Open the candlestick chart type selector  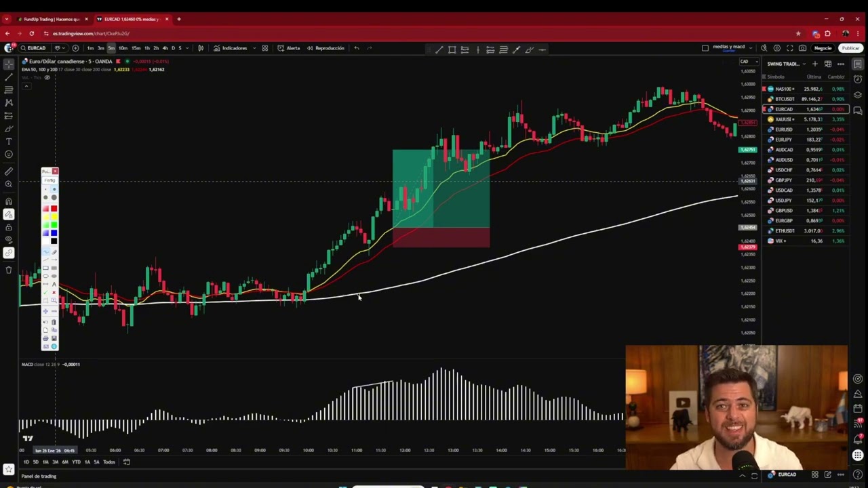[201, 48]
